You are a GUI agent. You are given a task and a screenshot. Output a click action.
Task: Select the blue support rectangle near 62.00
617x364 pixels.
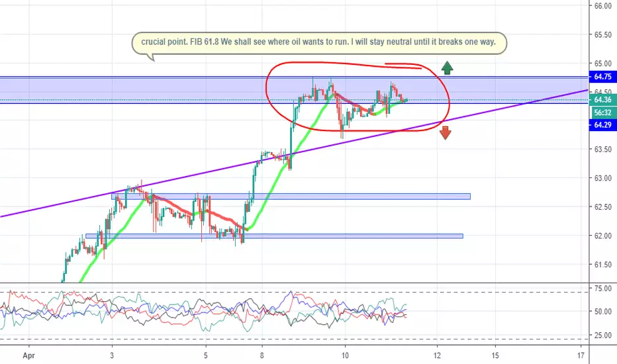(274, 236)
